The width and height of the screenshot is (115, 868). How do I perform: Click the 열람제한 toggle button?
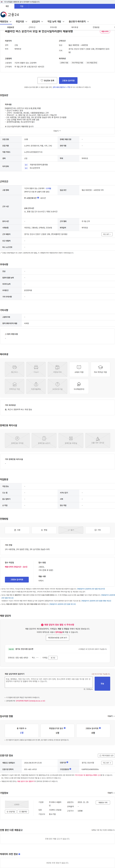23,812
